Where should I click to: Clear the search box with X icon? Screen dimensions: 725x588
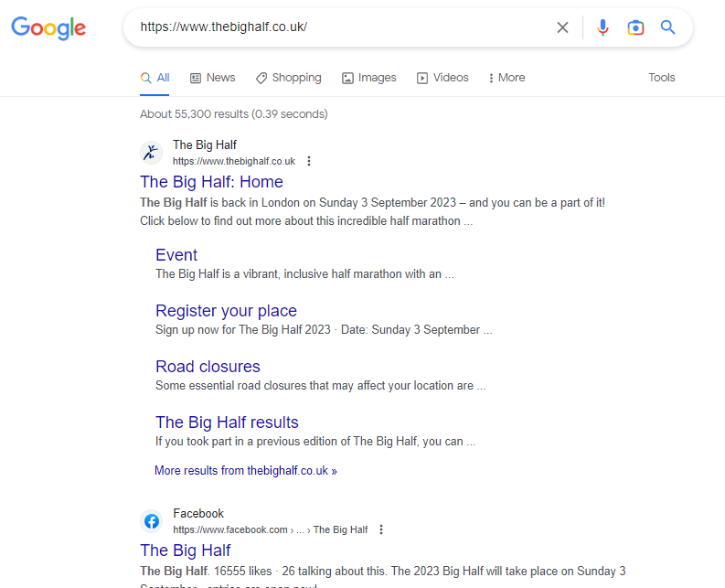point(562,27)
